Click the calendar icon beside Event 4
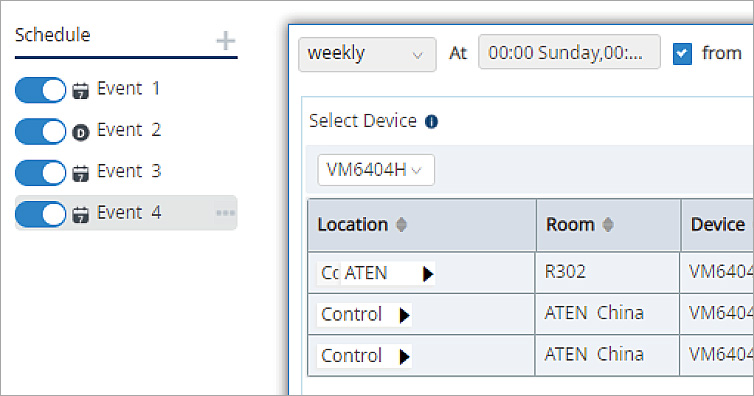 pyautogui.click(x=80, y=214)
